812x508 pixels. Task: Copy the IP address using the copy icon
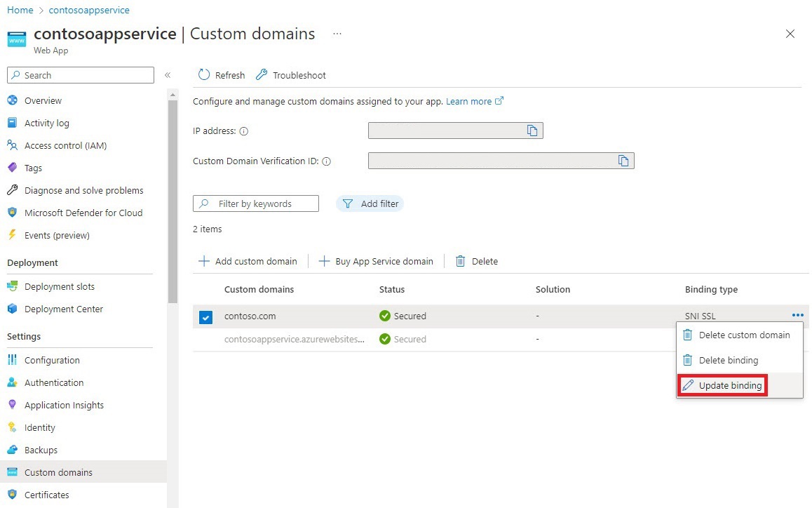pos(534,130)
